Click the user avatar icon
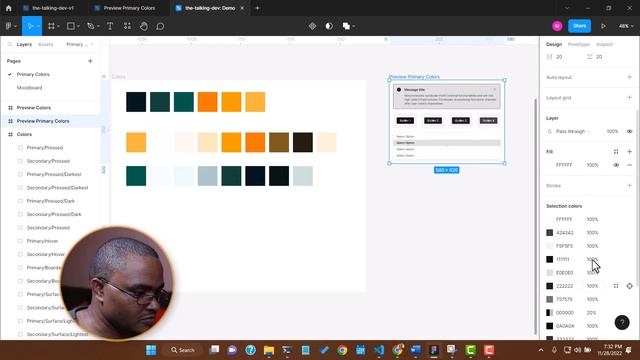The image size is (640, 360). tap(557, 26)
